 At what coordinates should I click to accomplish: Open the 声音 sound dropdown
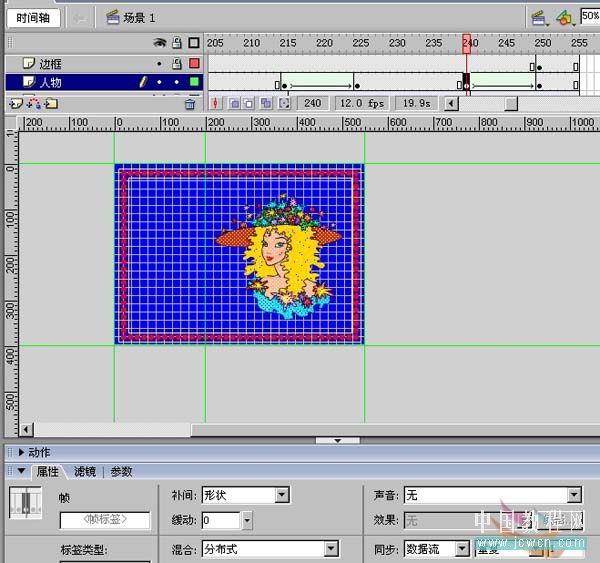pyautogui.click(x=574, y=495)
